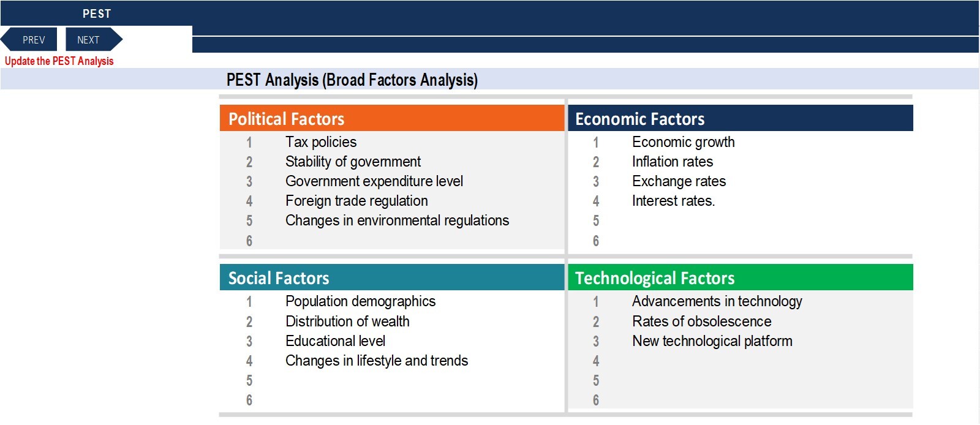
Task: Click the NEXT arrow navigation button
Action: coord(94,39)
